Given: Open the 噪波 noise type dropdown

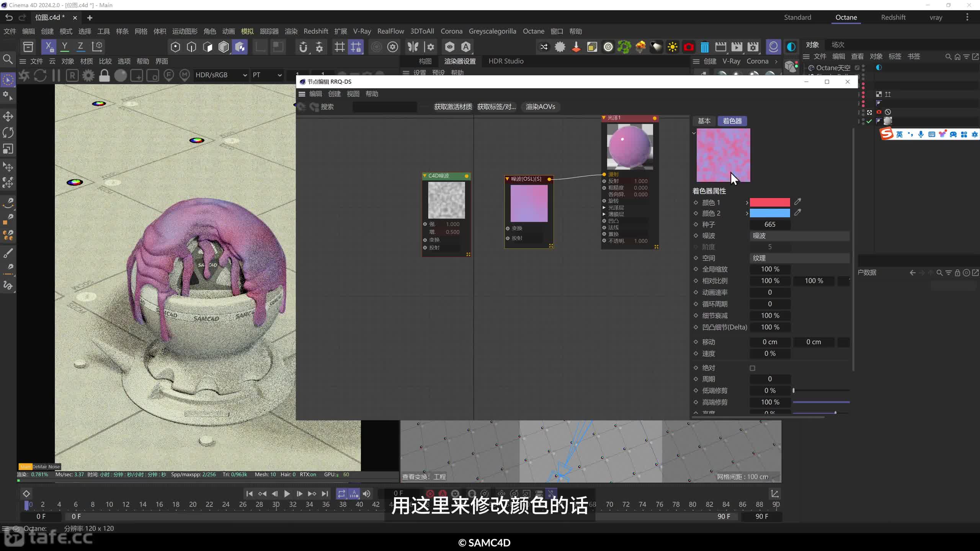Looking at the screenshot, I should [x=799, y=236].
